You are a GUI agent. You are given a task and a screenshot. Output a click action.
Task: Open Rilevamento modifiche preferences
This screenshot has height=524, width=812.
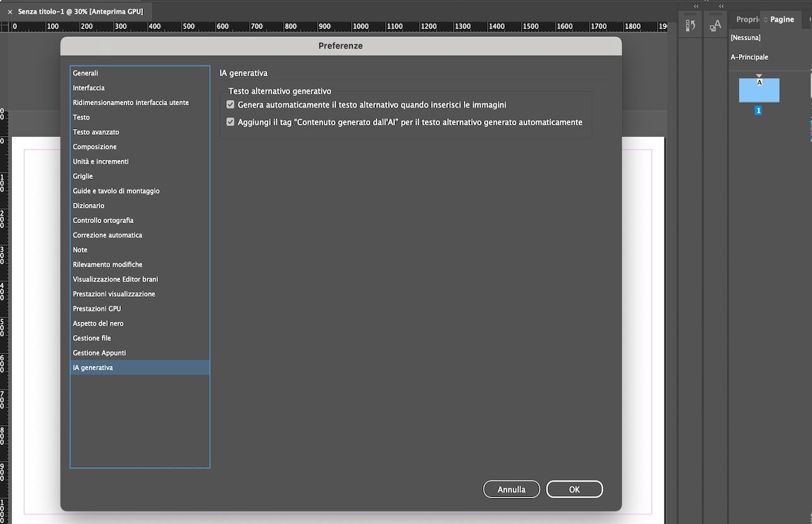pos(140,265)
